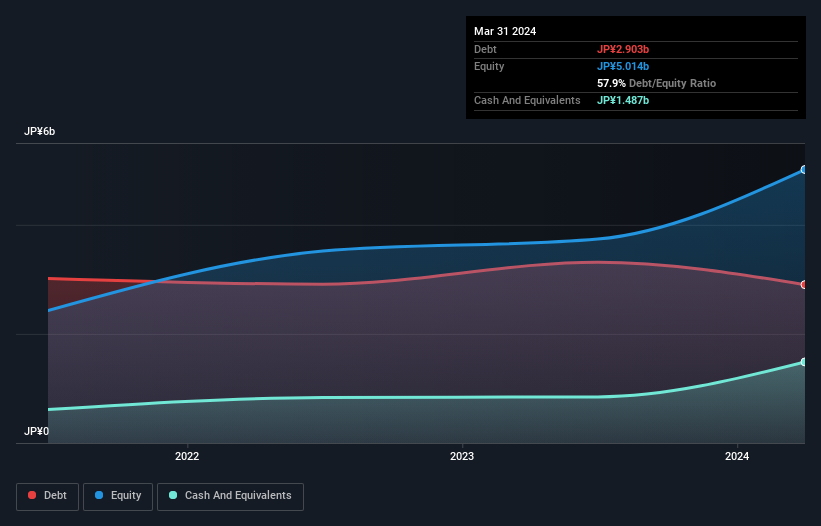Click the Cash And Equivalents tooltip label
The width and height of the screenshot is (821, 526).
527,100
